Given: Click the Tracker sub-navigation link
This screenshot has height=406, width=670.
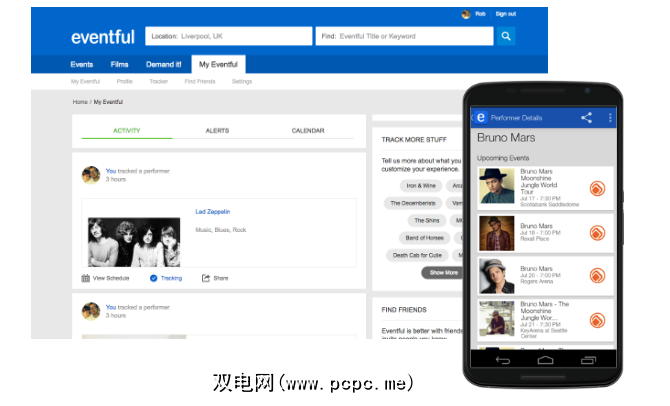Looking at the screenshot, I should click(x=159, y=82).
